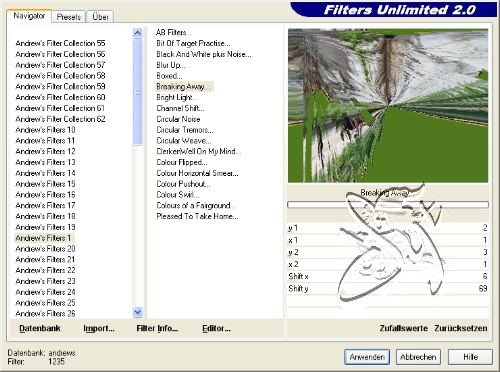Image resolution: width=500 pixels, height=372 pixels.
Task: Choose the Colour Flipped... filter
Action: (x=182, y=162)
